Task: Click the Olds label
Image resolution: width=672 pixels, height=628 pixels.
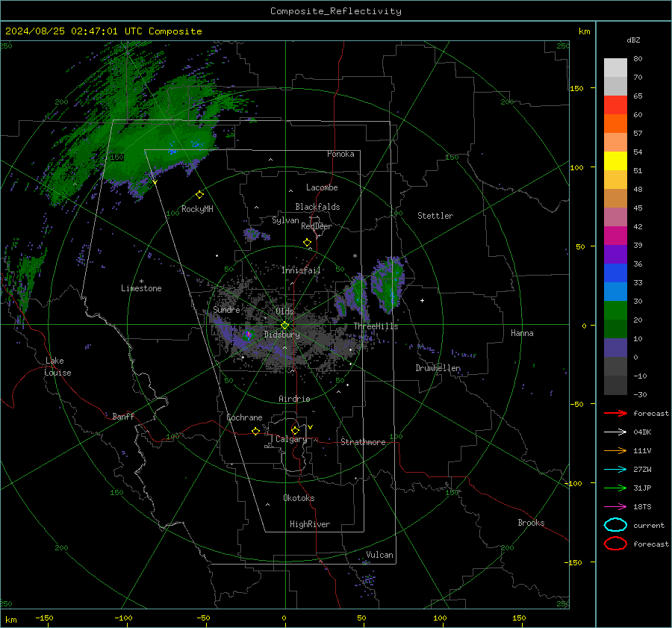Action: click(284, 311)
